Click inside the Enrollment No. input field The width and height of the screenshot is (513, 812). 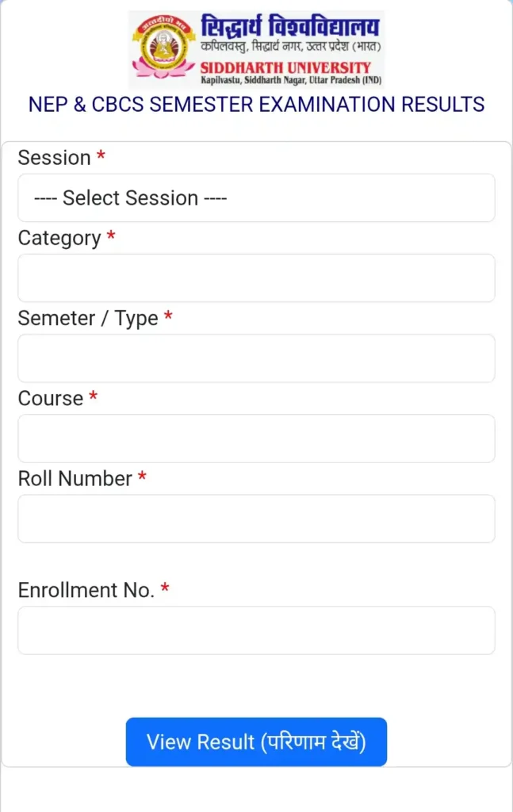(x=256, y=630)
